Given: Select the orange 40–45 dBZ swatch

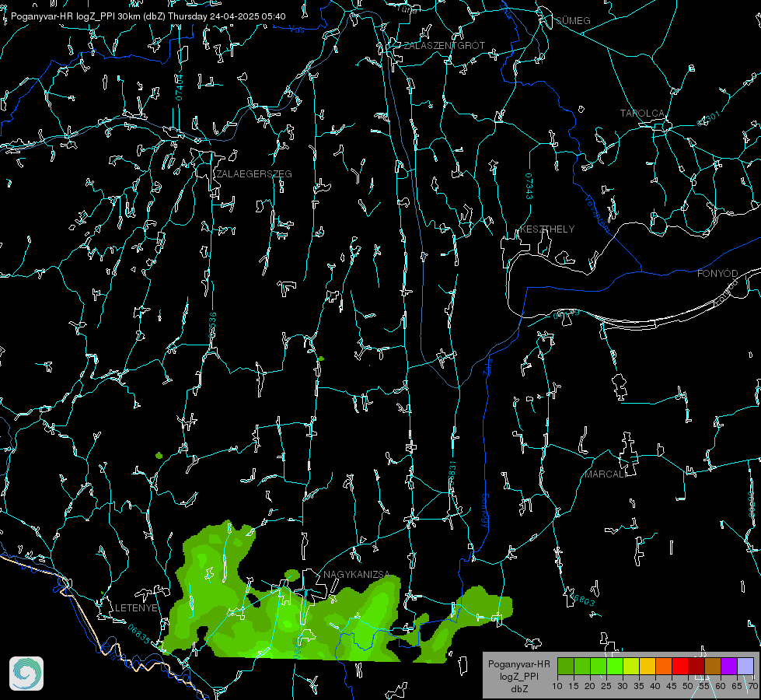Looking at the screenshot, I should click(x=664, y=666).
